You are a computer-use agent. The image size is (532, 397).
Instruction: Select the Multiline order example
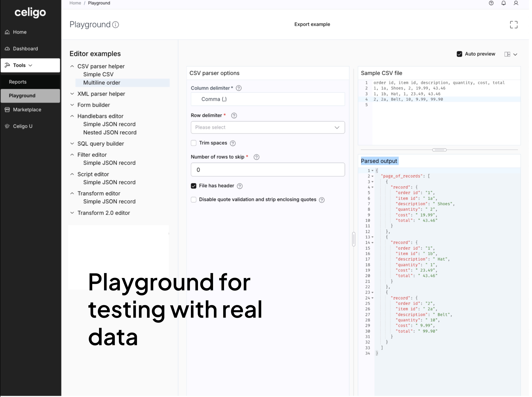pos(102,83)
